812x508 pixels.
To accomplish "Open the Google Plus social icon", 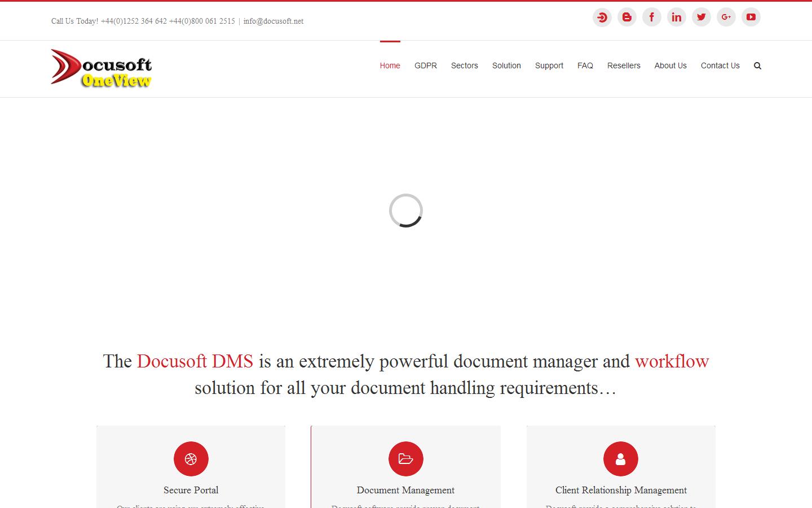I will click(726, 17).
